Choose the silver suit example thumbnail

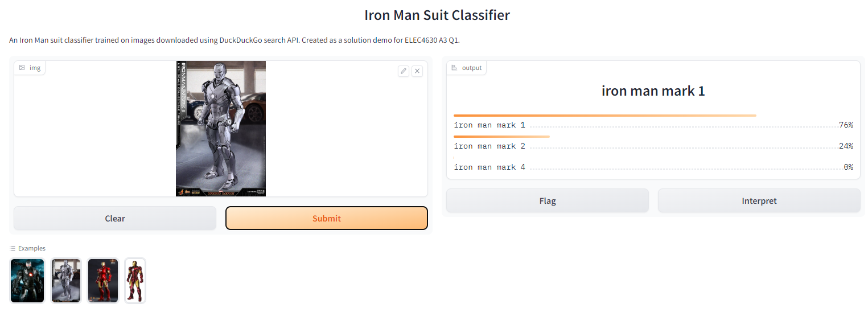point(66,281)
